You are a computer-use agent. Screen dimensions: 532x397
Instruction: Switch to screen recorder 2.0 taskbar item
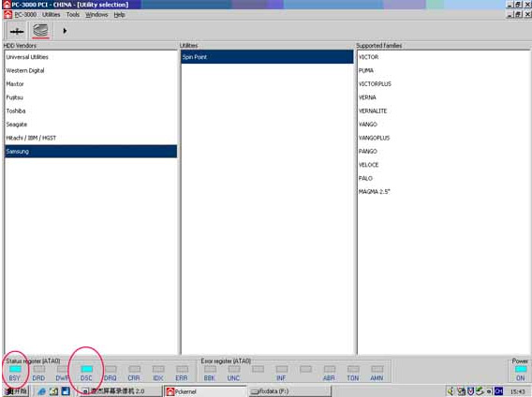121,391
